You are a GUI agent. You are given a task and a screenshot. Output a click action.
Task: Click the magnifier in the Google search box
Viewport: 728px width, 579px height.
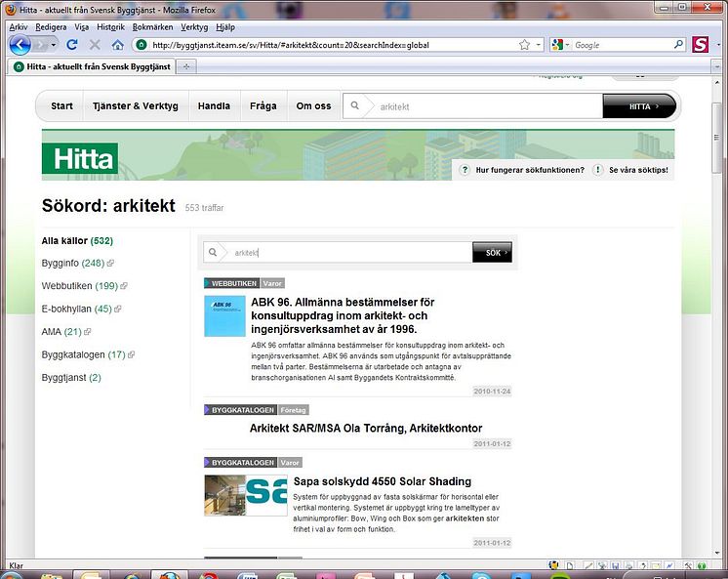(678, 45)
